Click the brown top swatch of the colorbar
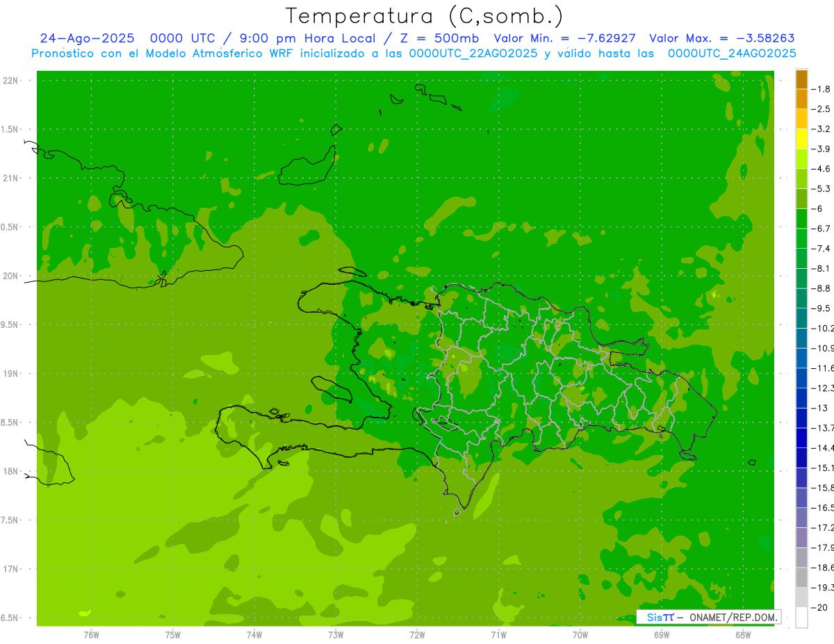 pos(801,79)
